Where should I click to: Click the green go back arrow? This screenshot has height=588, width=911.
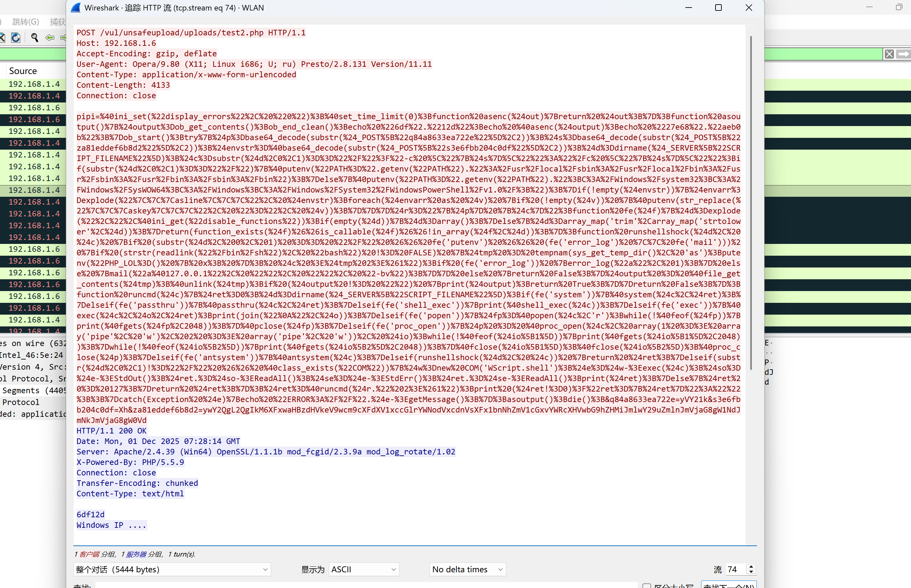tap(50, 37)
